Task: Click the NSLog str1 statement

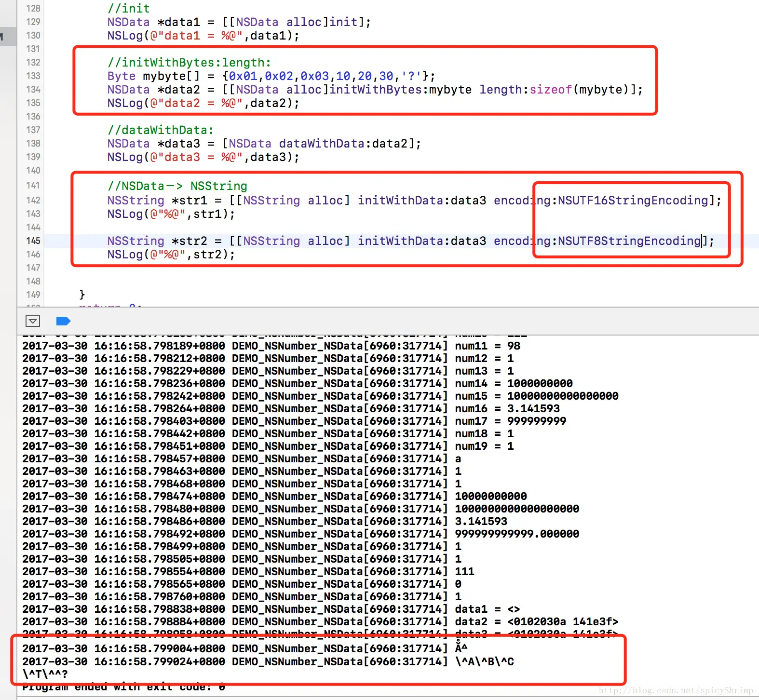Action: [x=171, y=214]
